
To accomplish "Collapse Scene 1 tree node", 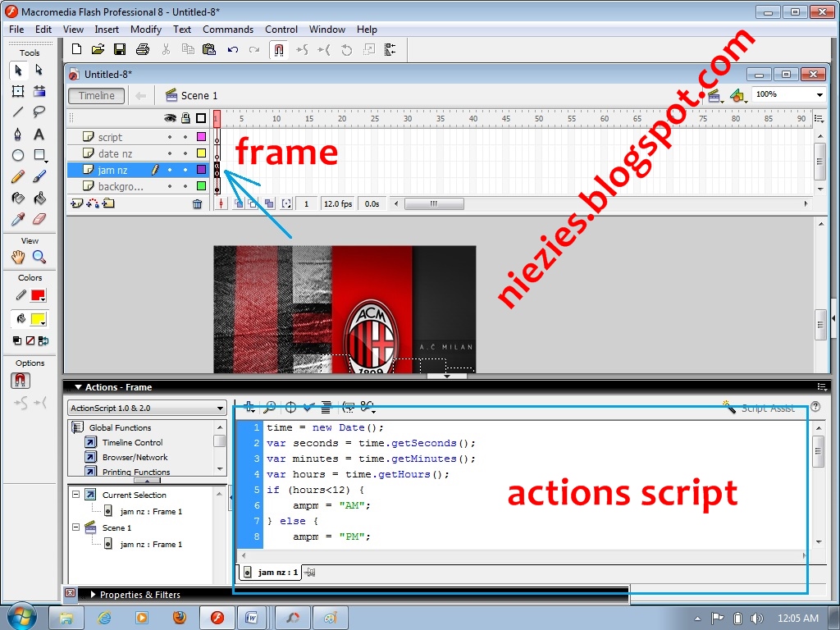I will click(76, 527).
